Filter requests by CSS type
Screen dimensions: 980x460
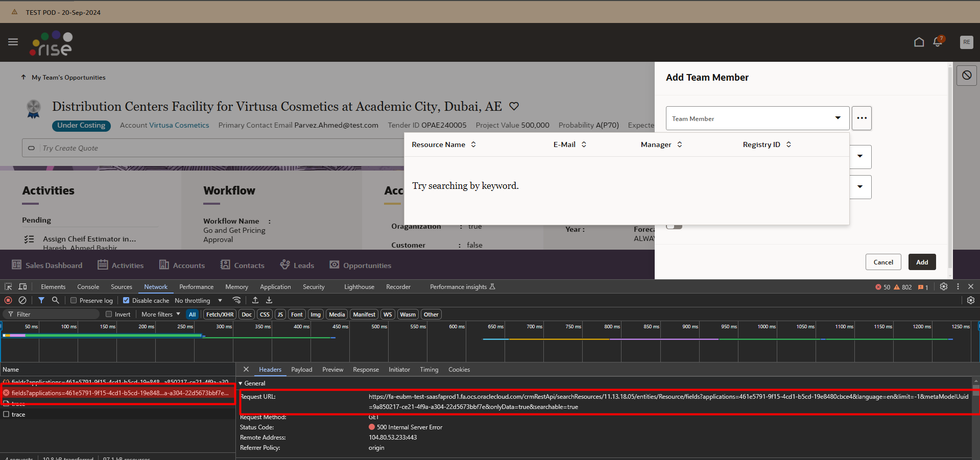point(265,314)
